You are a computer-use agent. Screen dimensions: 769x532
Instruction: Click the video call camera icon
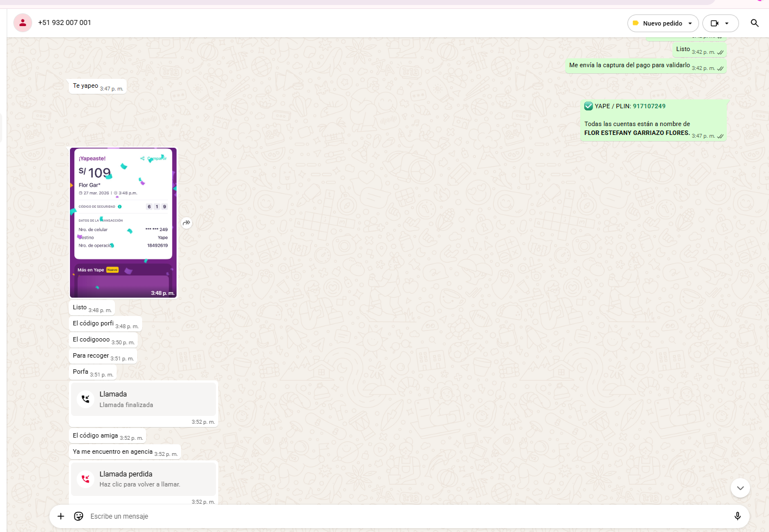tap(715, 23)
